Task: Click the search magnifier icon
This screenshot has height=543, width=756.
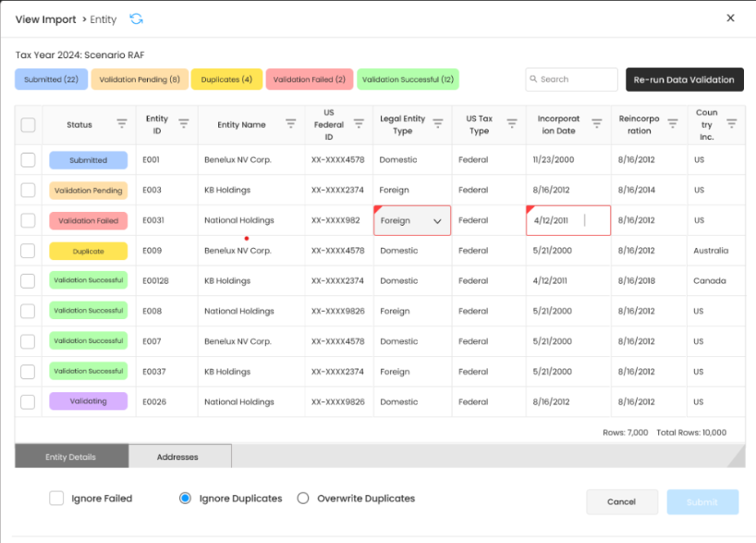Action: click(533, 79)
